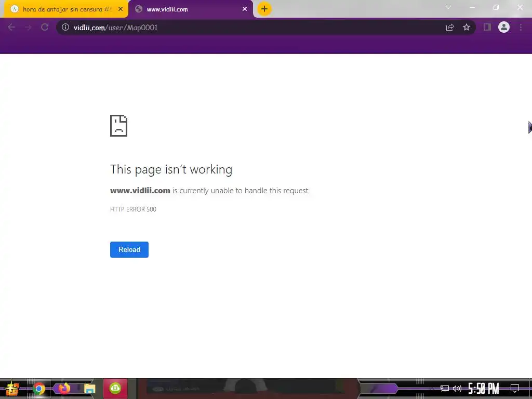Close the 'hora de antojar' tab
Screen dimensions: 532x399
point(121,9)
